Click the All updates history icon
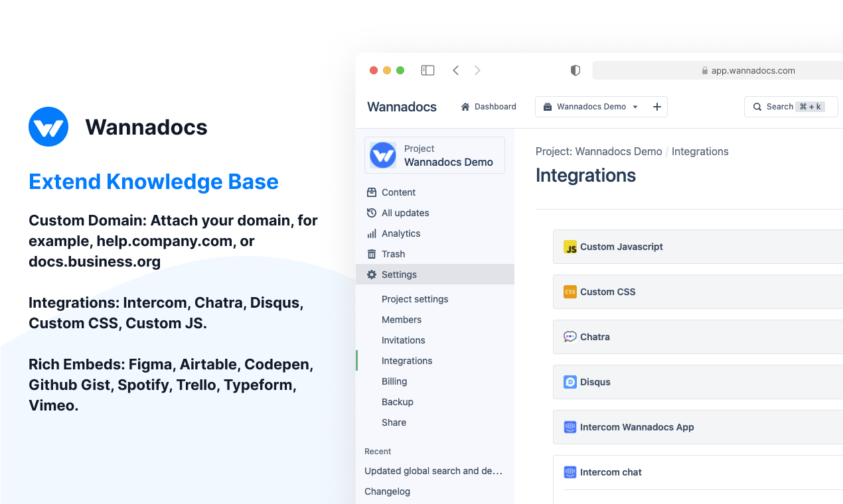Screen dimensions: 843x504 click(372, 213)
